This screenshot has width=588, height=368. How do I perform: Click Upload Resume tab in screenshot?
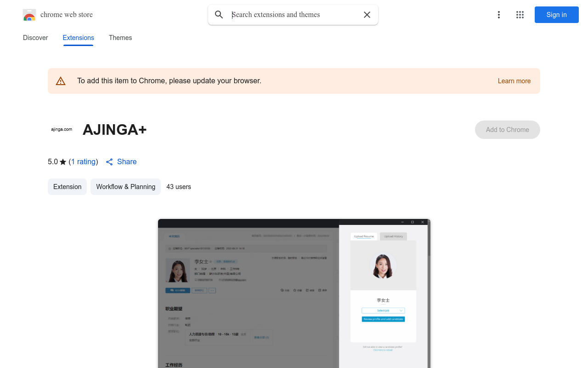coord(364,236)
